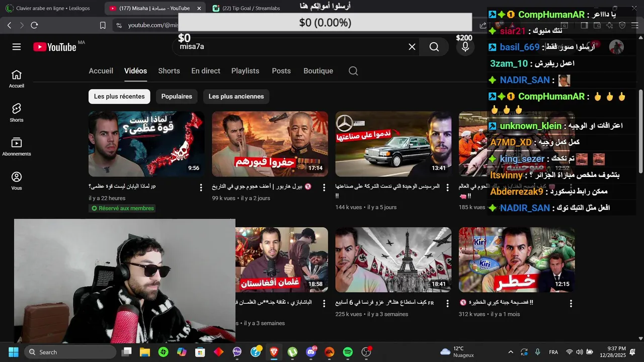Viewport: 644px width, 362px height.
Task: Show hidden system tray icons
Action: click(511, 352)
